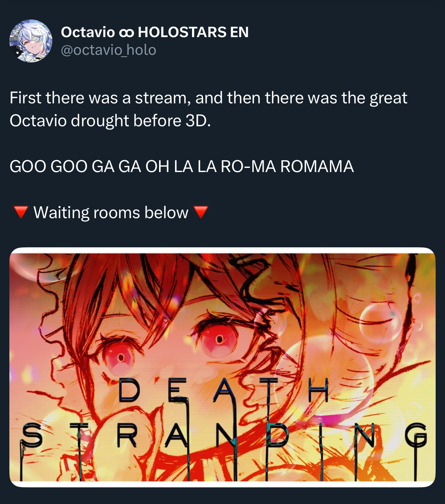445x504 pixels.
Task: Open Octavio's round profile avatar
Action: pyautogui.click(x=31, y=41)
